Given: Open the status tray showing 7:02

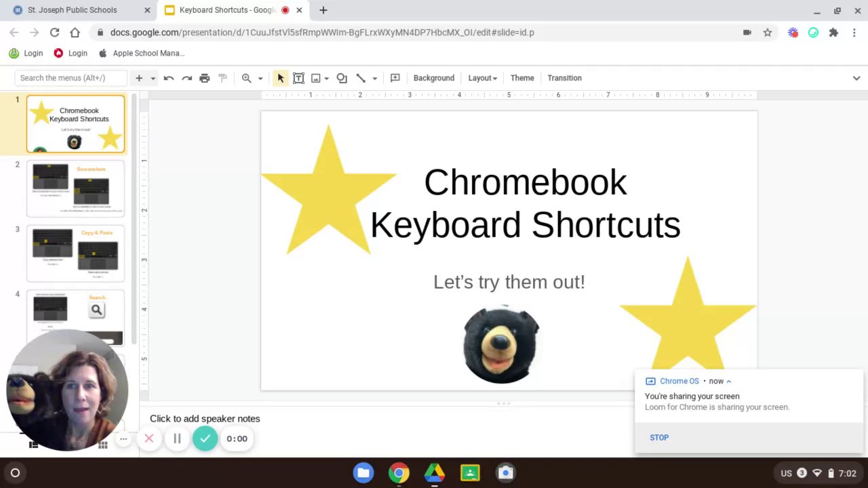Looking at the screenshot, I should click(x=818, y=473).
